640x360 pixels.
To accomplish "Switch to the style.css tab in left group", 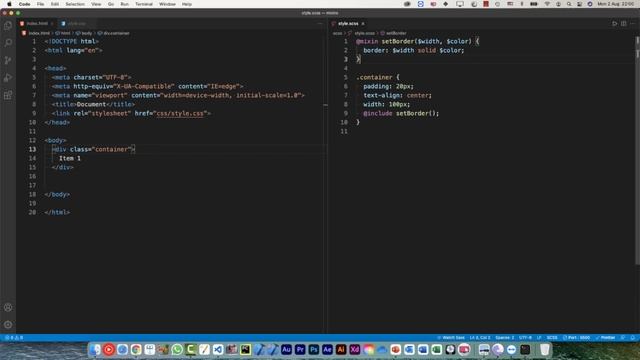I will tap(76, 24).
